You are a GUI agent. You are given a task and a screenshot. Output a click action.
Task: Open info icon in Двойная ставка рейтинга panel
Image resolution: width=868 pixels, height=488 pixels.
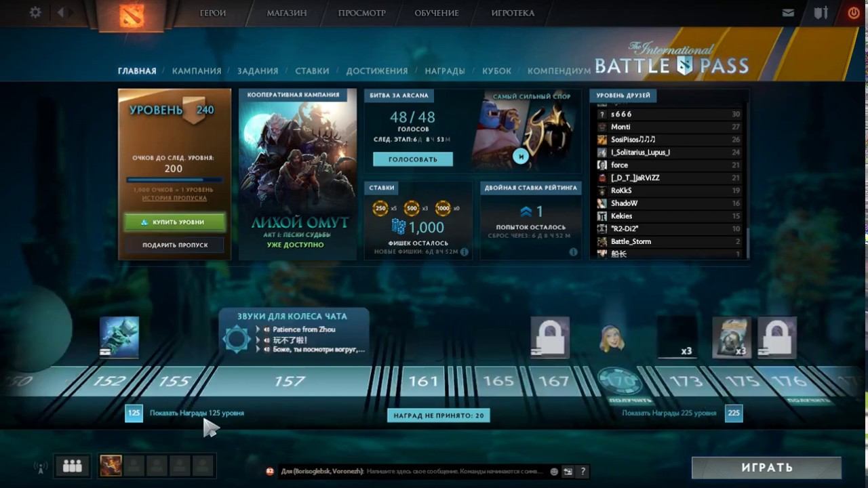click(x=573, y=251)
